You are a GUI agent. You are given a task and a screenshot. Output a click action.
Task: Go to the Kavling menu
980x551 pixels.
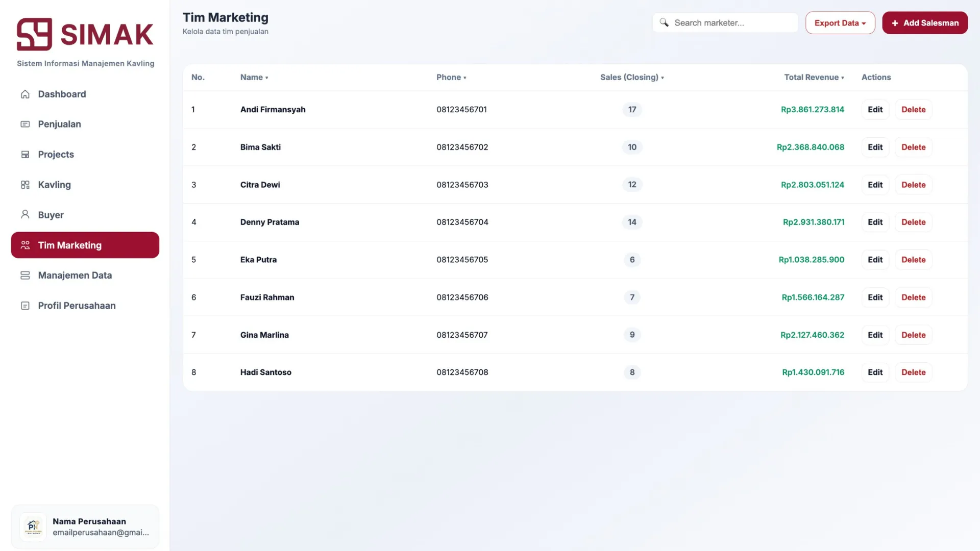[x=54, y=185]
